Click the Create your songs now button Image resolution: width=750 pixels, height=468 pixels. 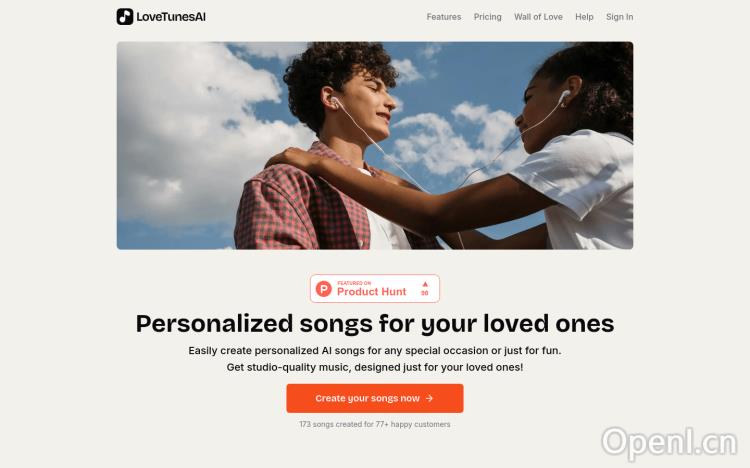pos(375,398)
